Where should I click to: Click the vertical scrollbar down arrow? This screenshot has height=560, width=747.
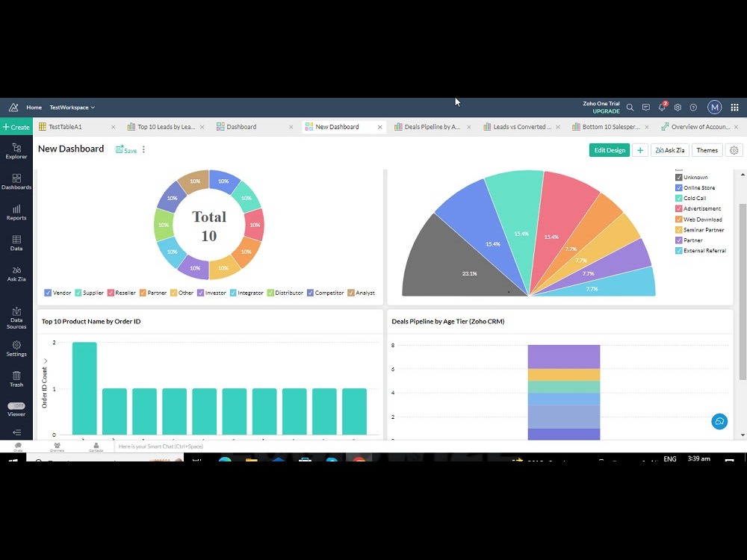pos(743,435)
